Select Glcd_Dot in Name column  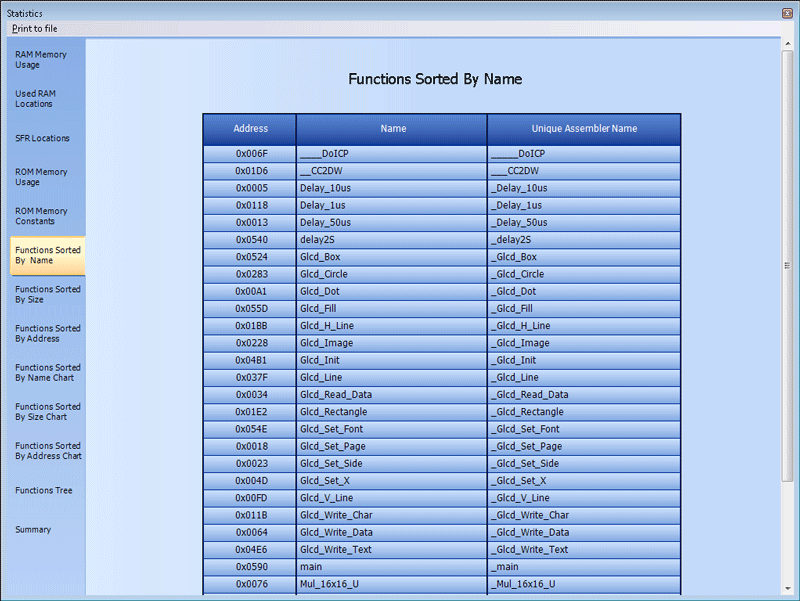[x=392, y=292]
